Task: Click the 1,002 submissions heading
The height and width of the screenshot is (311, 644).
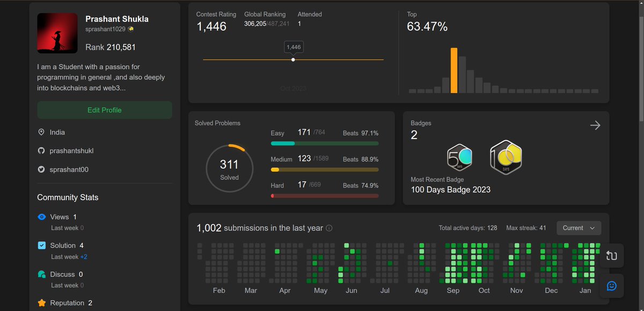Action: coord(260,228)
